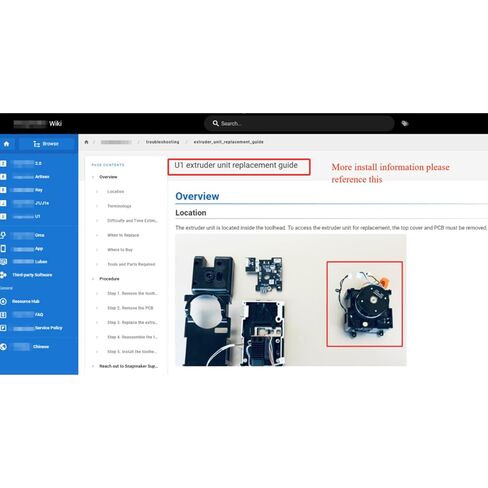This screenshot has width=488, height=488.
Task: Jump to Step 1 Remove the toolhead entry
Action: coord(132,293)
